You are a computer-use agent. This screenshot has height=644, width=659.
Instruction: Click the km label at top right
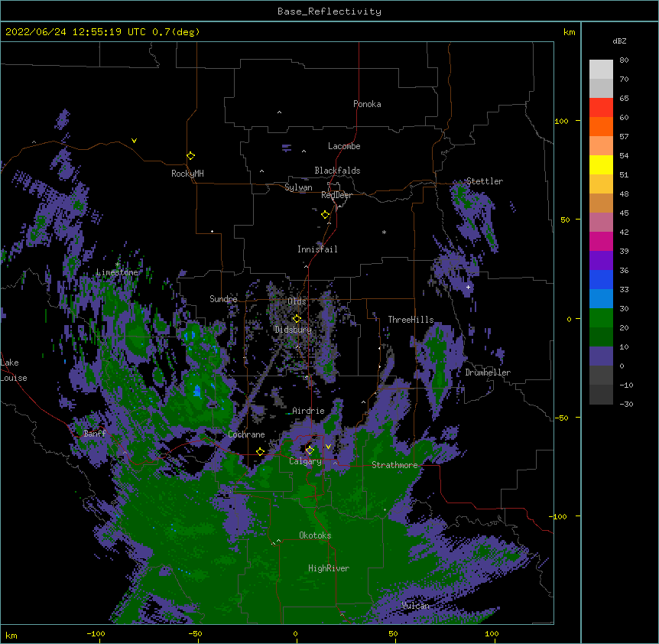[x=570, y=32]
